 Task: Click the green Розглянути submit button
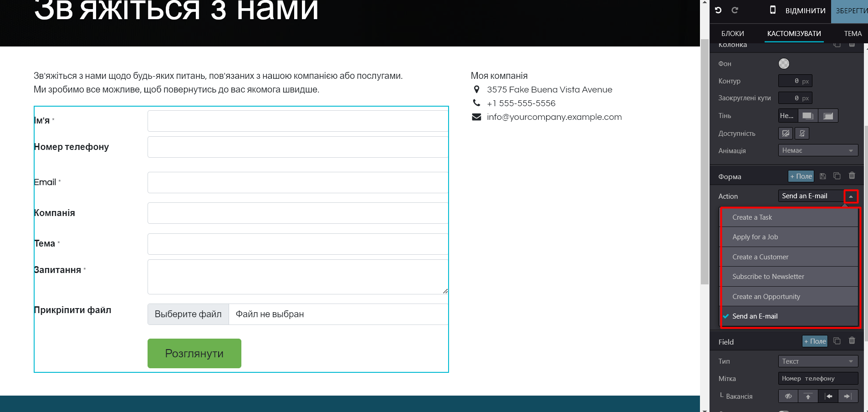tap(194, 353)
